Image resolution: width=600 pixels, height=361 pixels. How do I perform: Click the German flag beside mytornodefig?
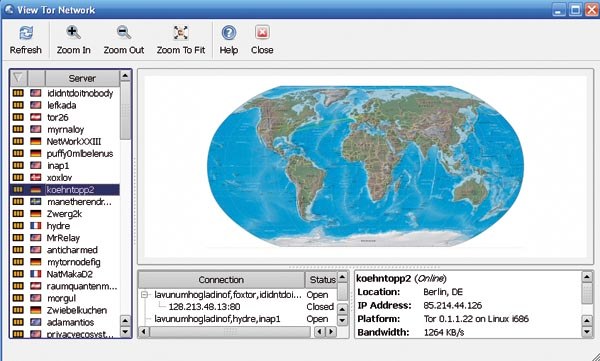36,261
